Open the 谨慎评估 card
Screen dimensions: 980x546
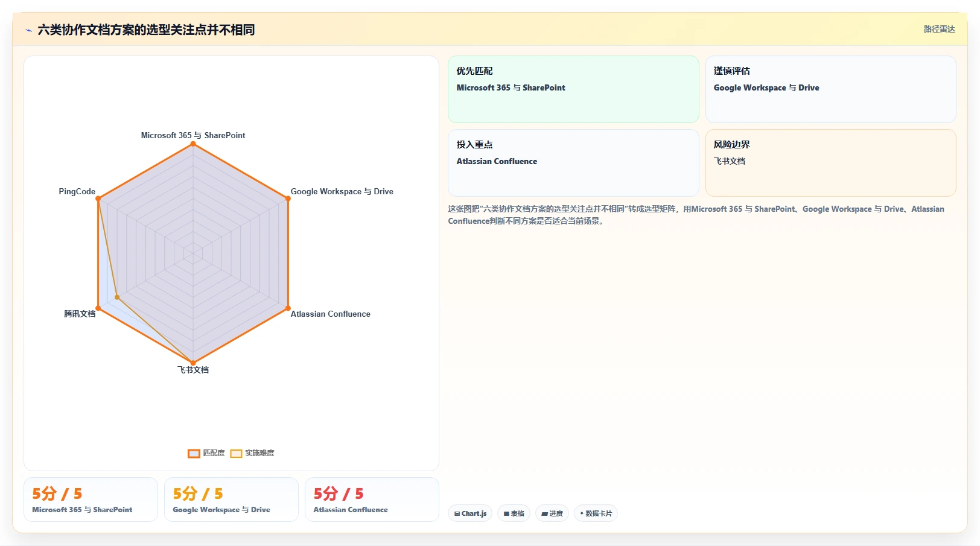(x=830, y=89)
